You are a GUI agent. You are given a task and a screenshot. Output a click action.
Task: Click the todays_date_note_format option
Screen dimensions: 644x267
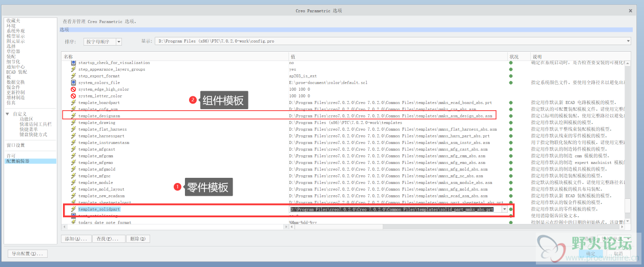[x=105, y=222]
